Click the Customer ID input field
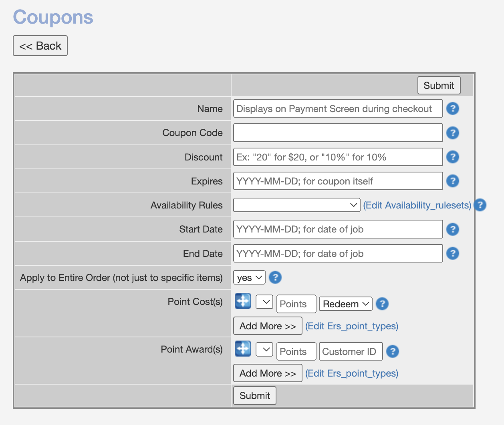The width and height of the screenshot is (504, 425). pos(351,351)
